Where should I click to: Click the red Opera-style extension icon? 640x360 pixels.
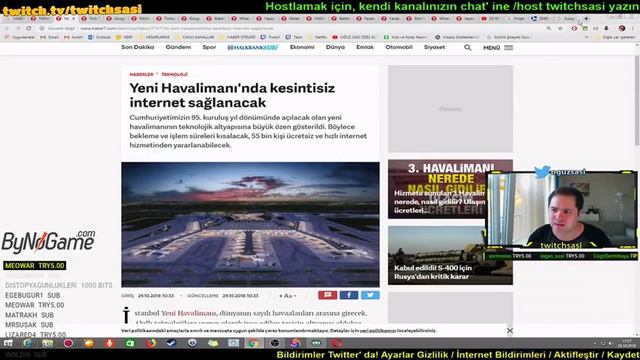pyautogui.click(x=574, y=29)
